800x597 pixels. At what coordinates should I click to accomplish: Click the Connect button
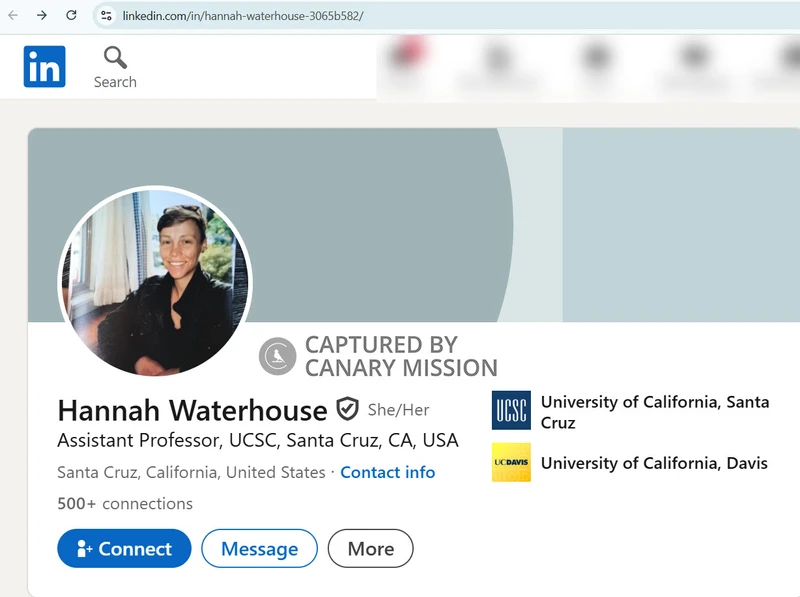pos(124,549)
